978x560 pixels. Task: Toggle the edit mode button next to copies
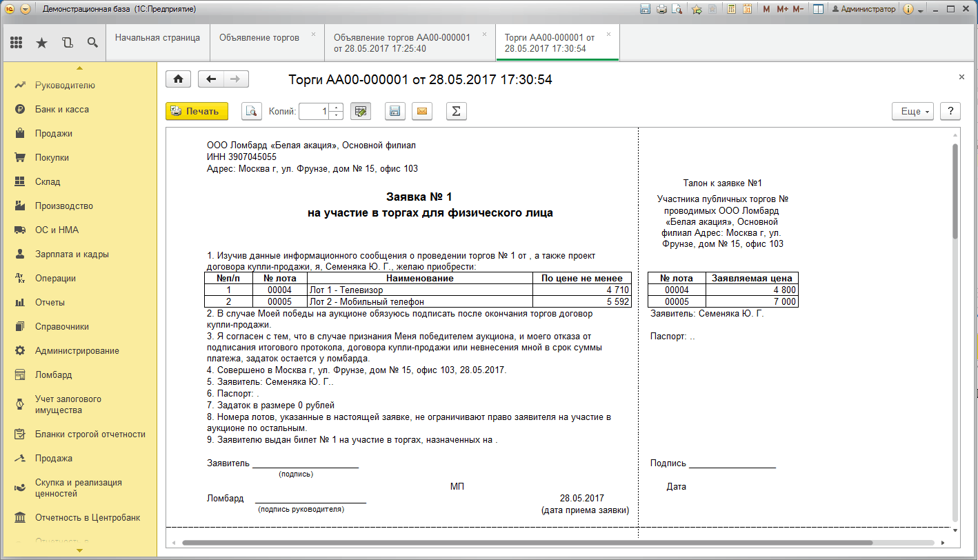point(361,111)
